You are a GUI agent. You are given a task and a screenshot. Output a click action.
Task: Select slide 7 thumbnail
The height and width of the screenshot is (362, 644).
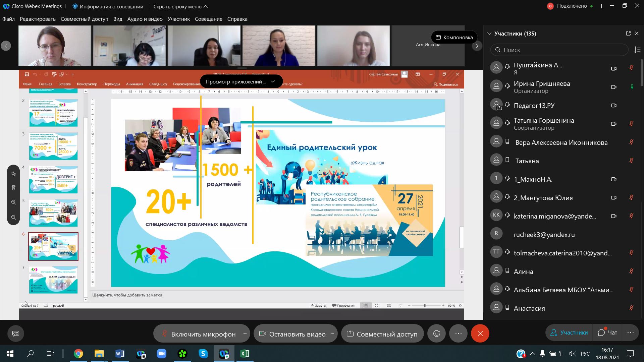[x=53, y=280]
